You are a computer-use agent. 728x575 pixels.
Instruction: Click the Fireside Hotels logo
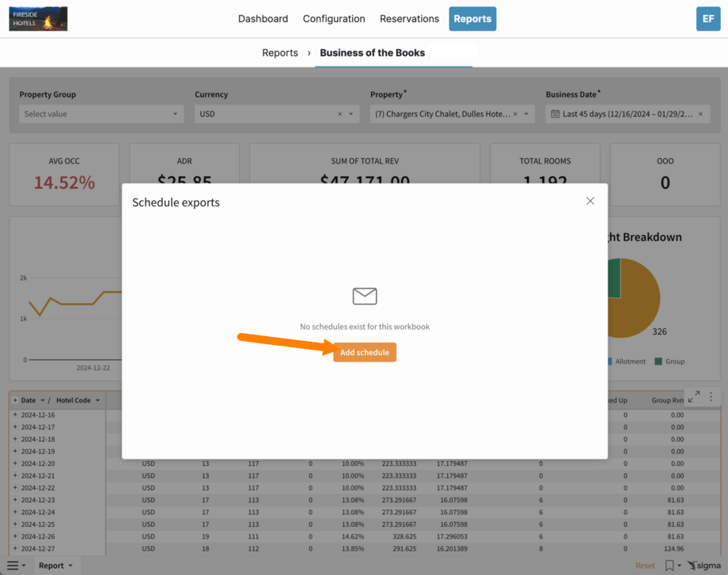point(38,18)
